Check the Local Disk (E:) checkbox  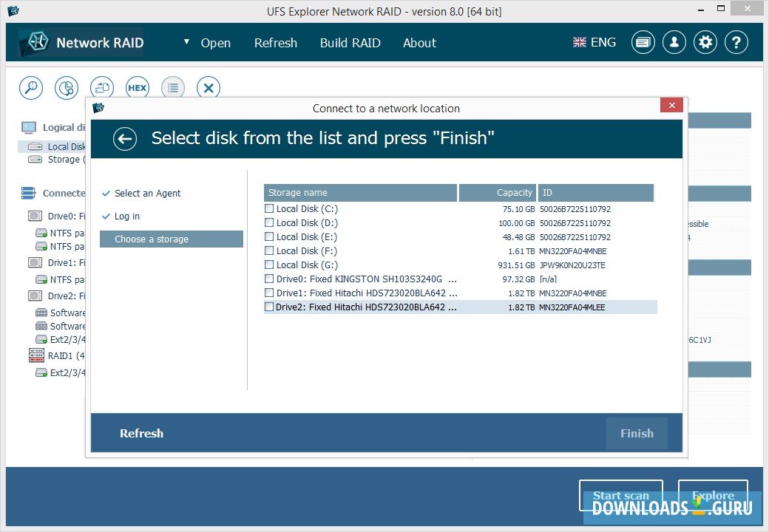(x=268, y=236)
